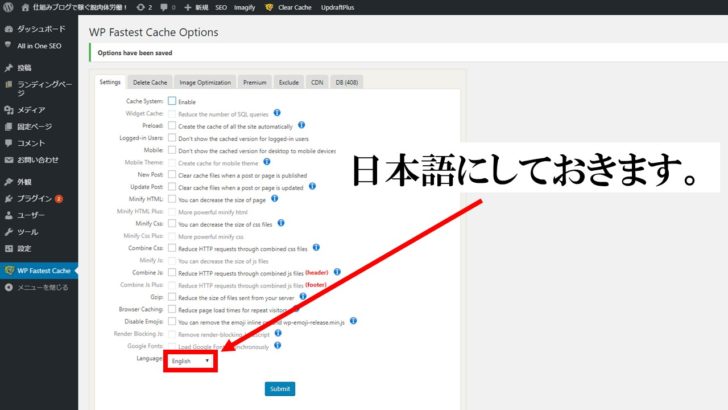
Task: Open Media icon in sidebar
Action: coord(8,110)
